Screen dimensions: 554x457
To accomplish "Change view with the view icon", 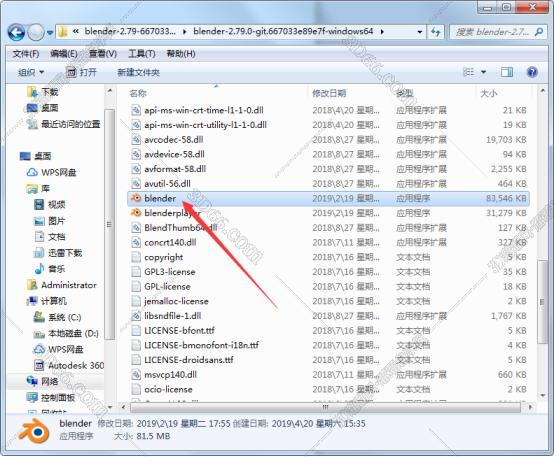I will [x=469, y=72].
